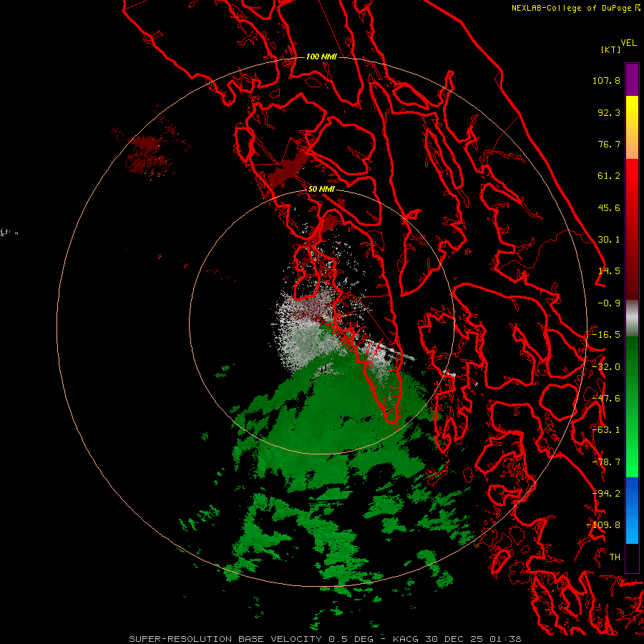Select the -0.9 value on velocity scale

click(x=609, y=303)
